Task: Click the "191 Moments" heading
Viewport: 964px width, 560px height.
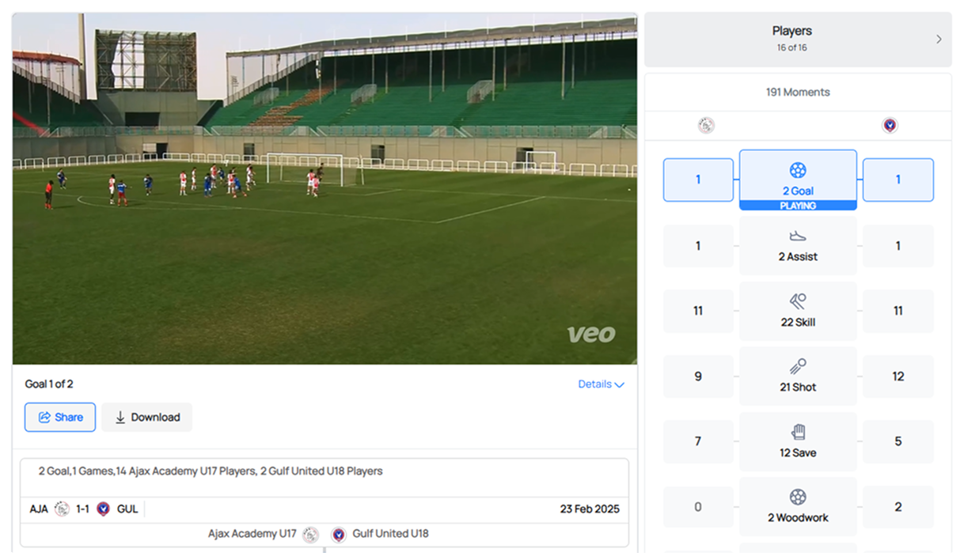Action: pos(798,92)
